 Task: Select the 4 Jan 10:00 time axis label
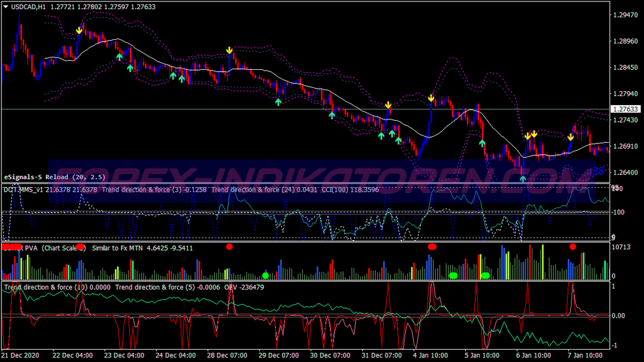point(431,355)
